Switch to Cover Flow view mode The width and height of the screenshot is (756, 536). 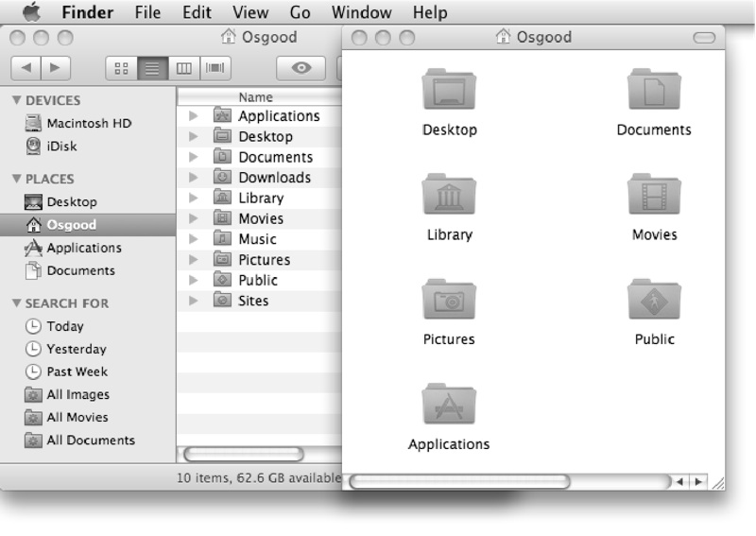tap(215, 68)
